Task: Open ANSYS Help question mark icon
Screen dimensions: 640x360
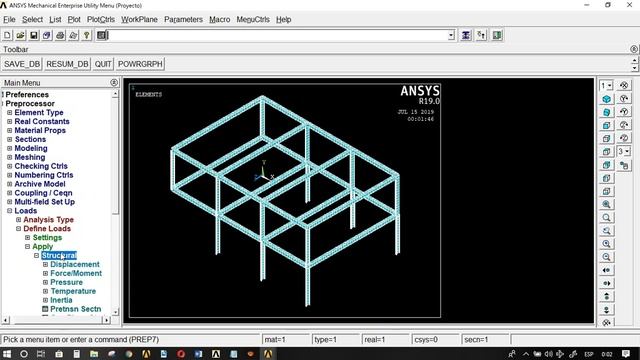Action: click(x=87, y=36)
